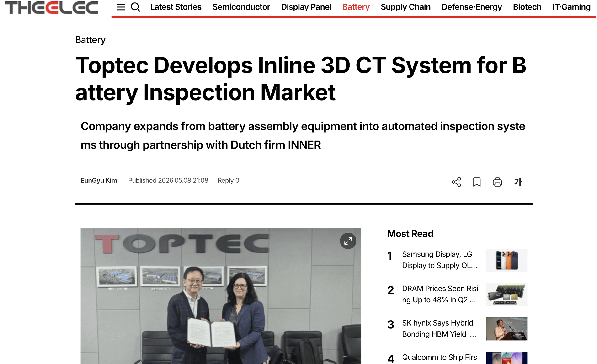Bookmark this article
This screenshot has height=364, width=597.
pyautogui.click(x=477, y=182)
